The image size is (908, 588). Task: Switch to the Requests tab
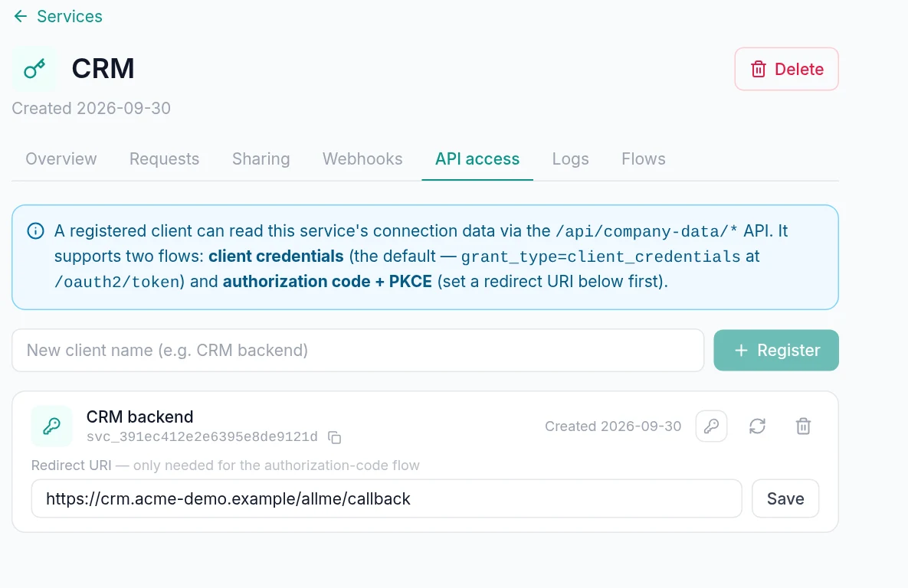click(x=165, y=158)
